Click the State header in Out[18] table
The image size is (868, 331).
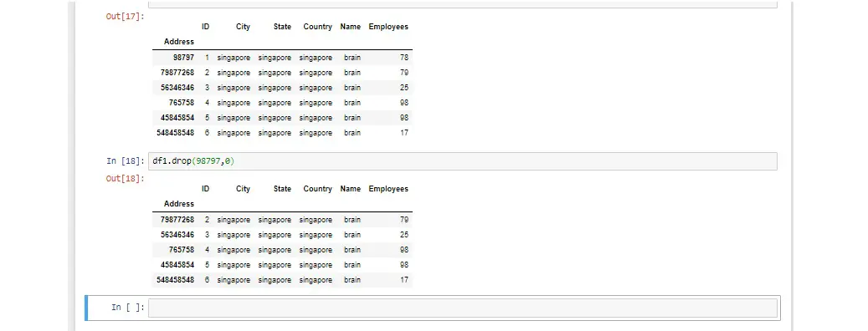point(282,189)
